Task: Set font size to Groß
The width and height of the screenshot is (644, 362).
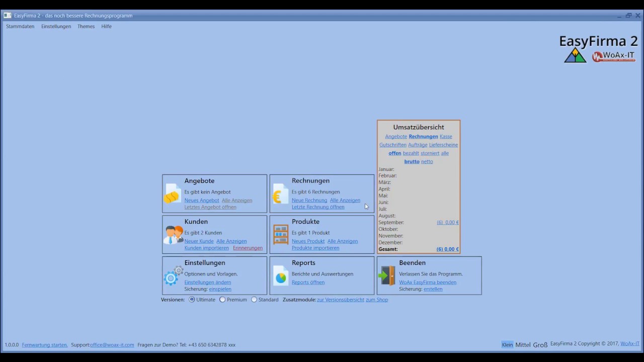Action: point(540,345)
